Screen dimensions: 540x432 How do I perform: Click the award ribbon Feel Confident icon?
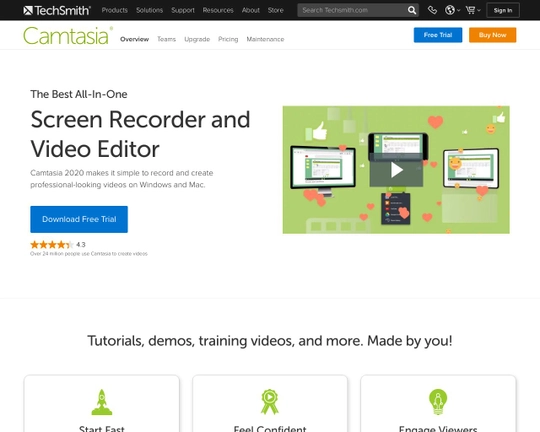[270, 402]
